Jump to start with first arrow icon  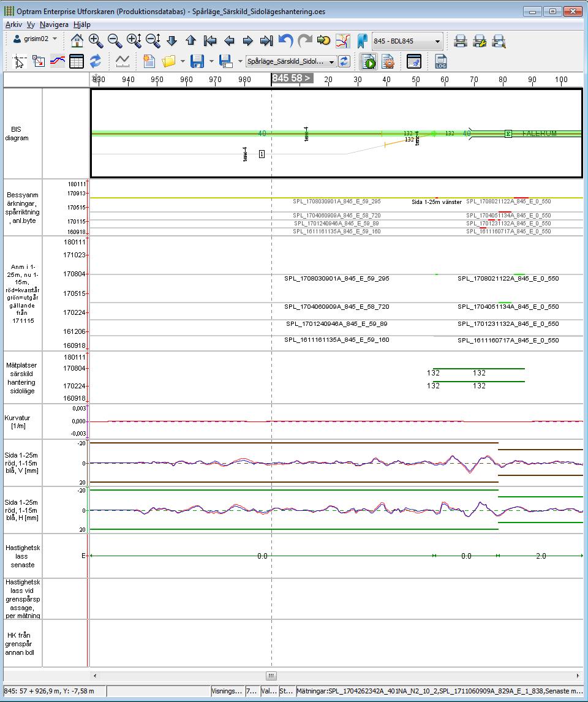pos(210,41)
